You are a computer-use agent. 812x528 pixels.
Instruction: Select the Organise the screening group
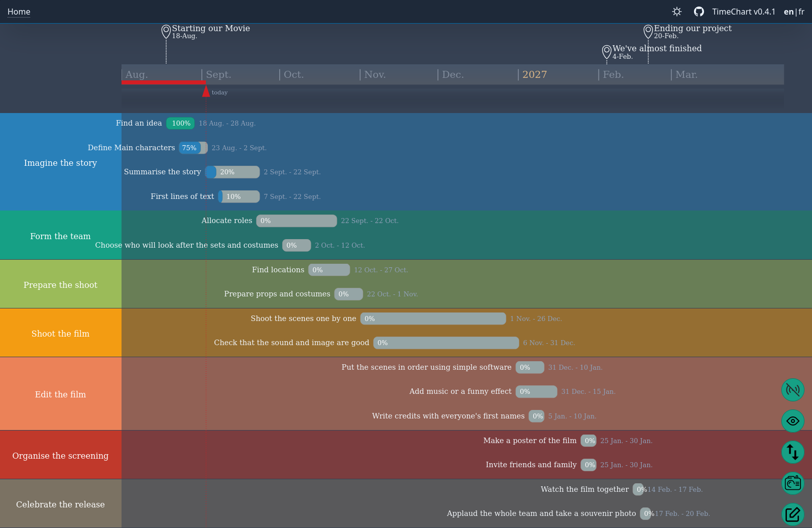click(61, 455)
